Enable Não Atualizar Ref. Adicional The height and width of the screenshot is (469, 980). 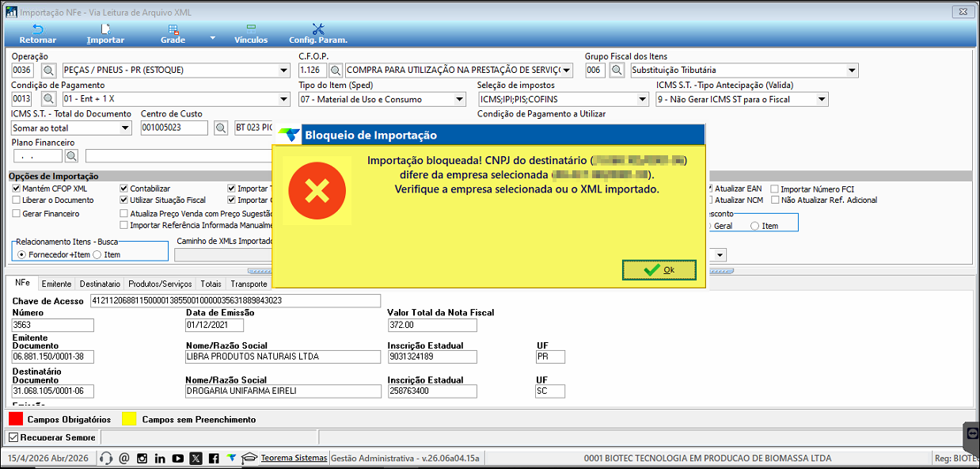pyautogui.click(x=774, y=200)
